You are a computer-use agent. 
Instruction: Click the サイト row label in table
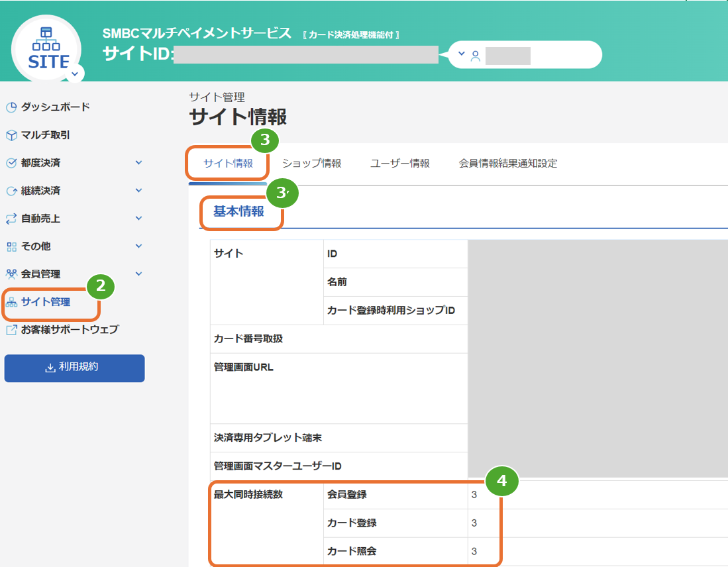click(x=229, y=254)
